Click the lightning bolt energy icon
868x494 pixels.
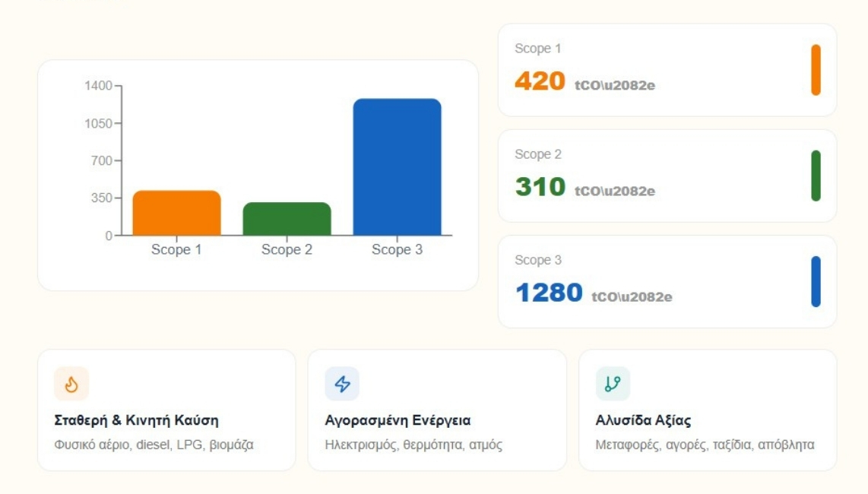coord(342,384)
